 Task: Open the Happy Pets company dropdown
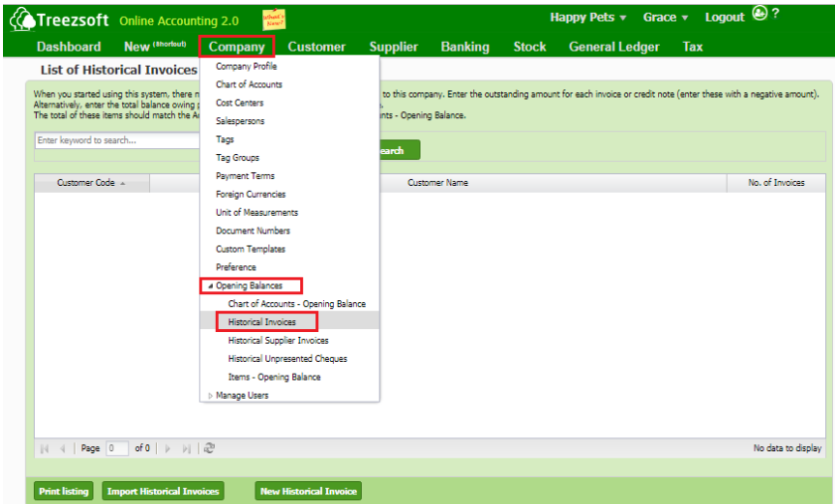tap(588, 18)
